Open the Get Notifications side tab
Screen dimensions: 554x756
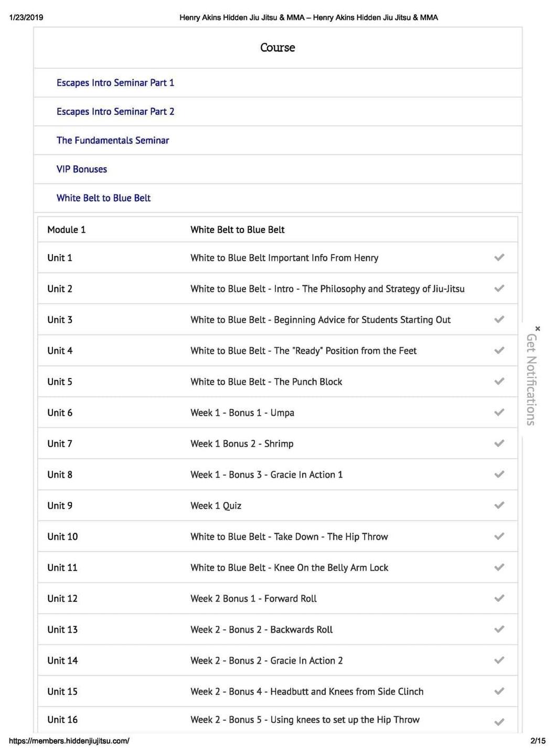pos(531,380)
